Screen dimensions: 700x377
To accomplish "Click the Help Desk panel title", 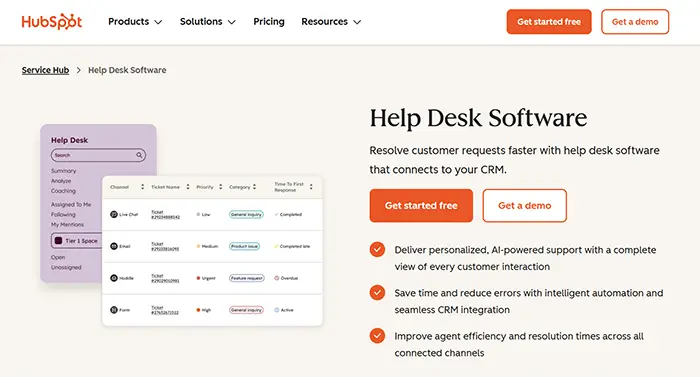I will coord(69,140).
